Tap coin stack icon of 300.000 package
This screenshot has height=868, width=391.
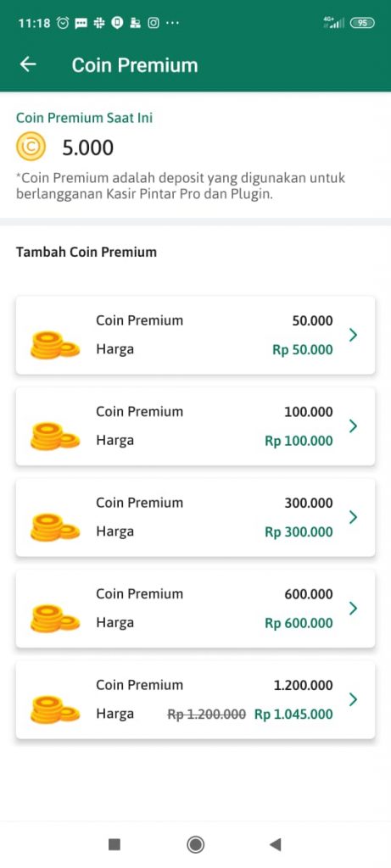point(55,527)
